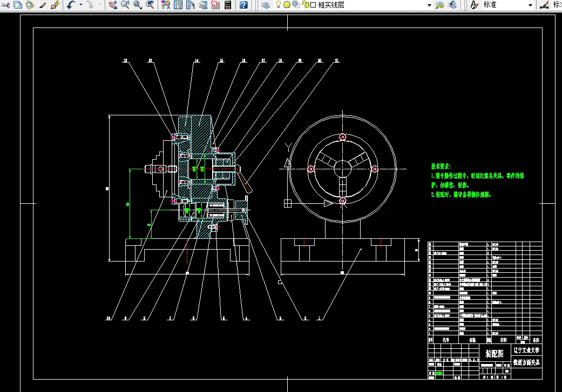562x392 pixels.
Task: Open the 粗实线层 layer dropdown list
Action: click(429, 5)
